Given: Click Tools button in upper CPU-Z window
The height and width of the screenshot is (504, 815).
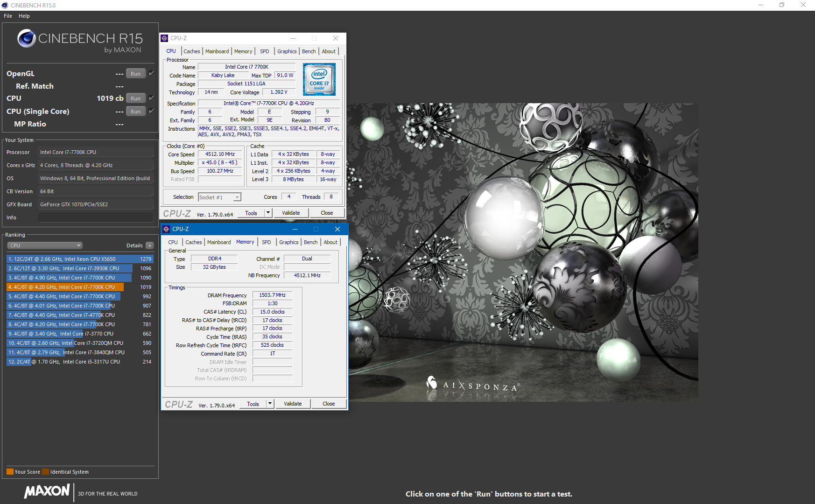Looking at the screenshot, I should [x=251, y=213].
